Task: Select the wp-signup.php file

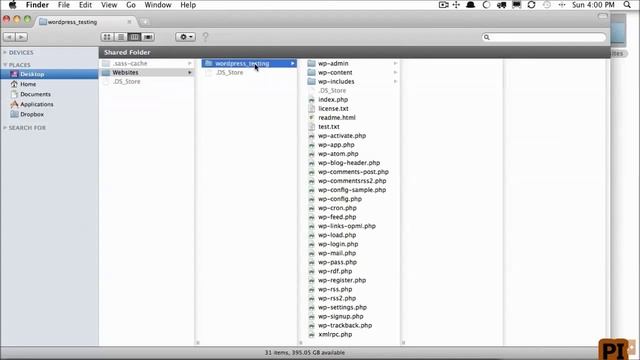Action: (340, 316)
